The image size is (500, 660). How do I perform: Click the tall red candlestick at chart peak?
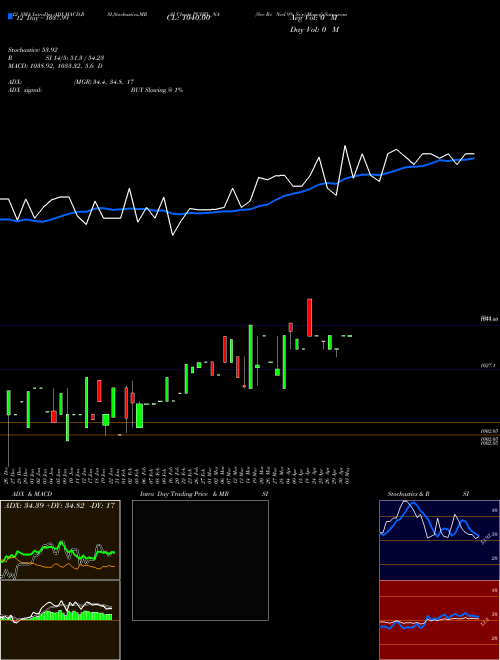[x=309, y=317]
